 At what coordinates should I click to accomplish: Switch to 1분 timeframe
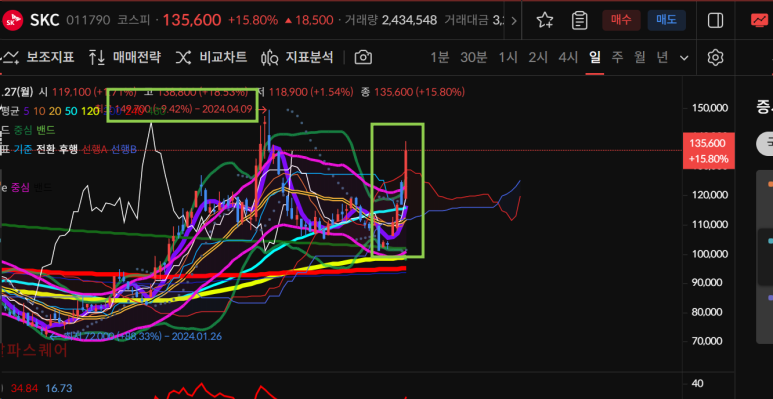pyautogui.click(x=440, y=58)
